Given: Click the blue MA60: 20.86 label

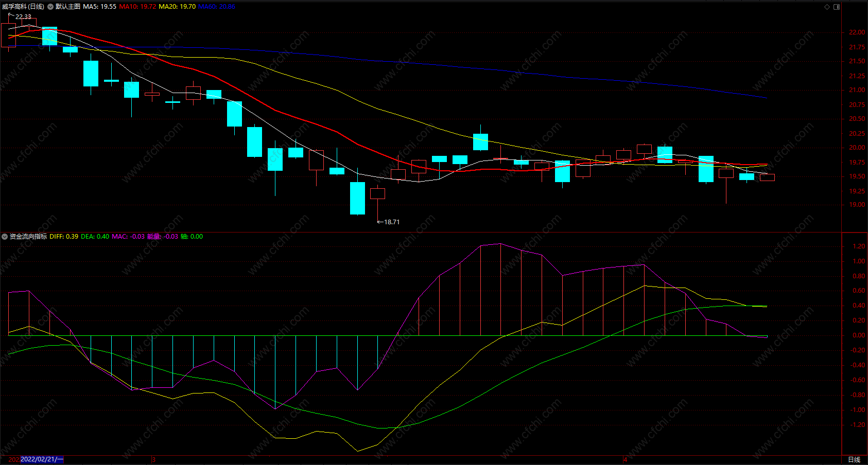Looking at the screenshot, I should (x=217, y=7).
